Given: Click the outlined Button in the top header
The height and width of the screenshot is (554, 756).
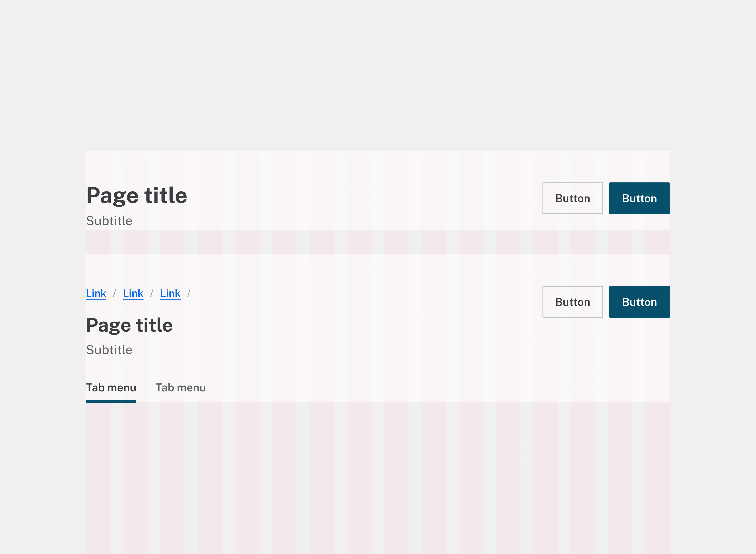Looking at the screenshot, I should coord(572,198).
